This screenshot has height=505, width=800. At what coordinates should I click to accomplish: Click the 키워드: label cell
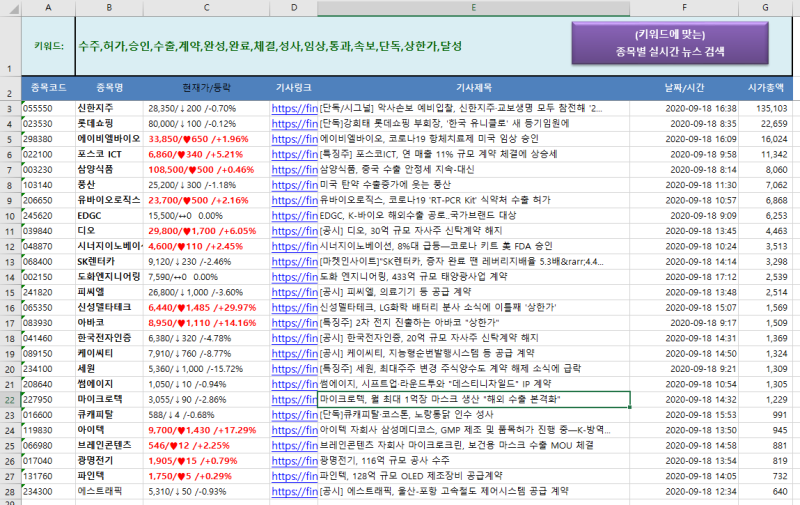[48, 46]
